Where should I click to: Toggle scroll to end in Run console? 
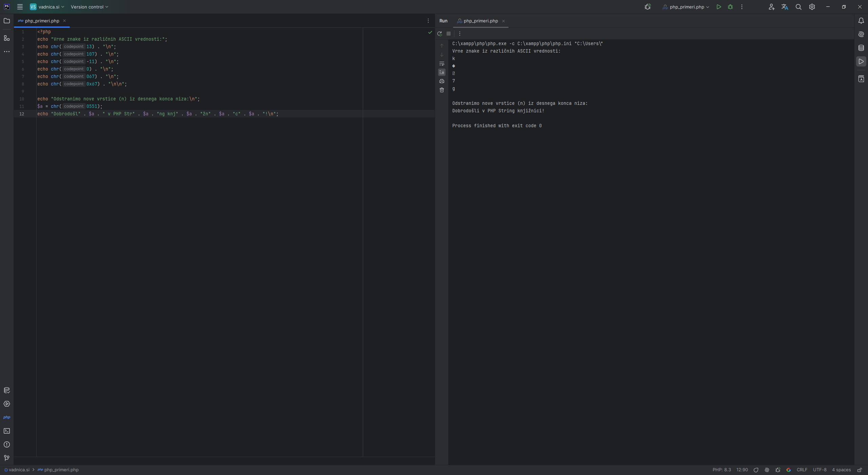tap(442, 72)
